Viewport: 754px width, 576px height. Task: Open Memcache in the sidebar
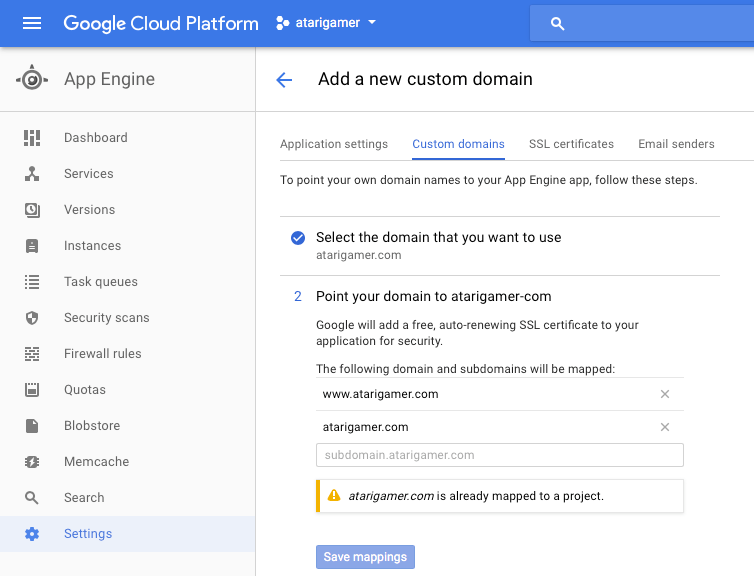click(x=127, y=462)
